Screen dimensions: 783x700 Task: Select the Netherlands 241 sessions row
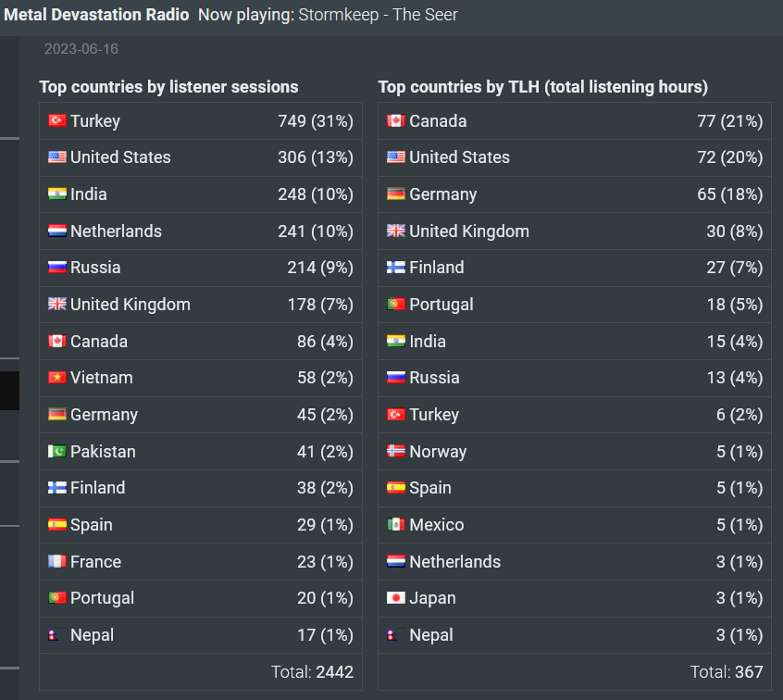[201, 231]
